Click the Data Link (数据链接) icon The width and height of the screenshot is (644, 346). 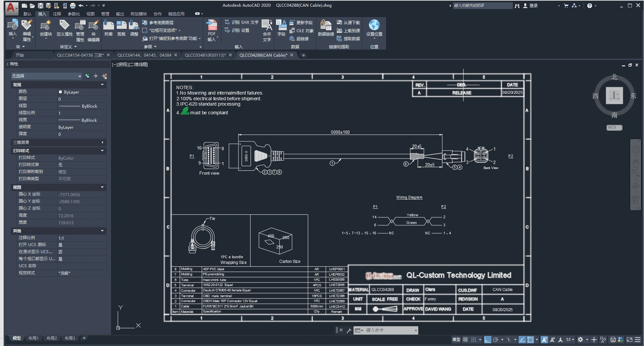pyautogui.click(x=325, y=25)
